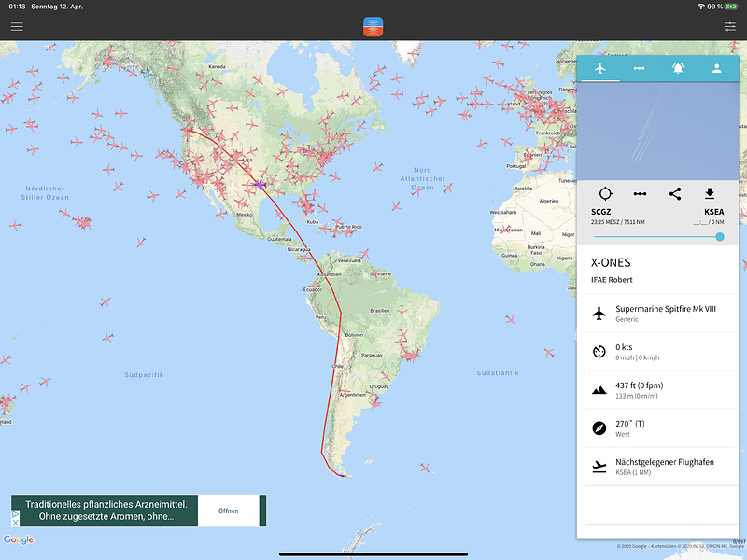Click the Wi-Fi status icon
The image size is (747, 560).
700,7
